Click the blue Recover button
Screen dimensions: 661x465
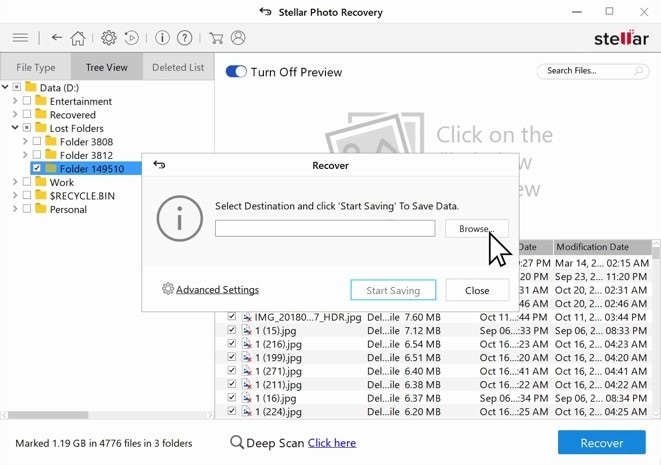pyautogui.click(x=602, y=442)
